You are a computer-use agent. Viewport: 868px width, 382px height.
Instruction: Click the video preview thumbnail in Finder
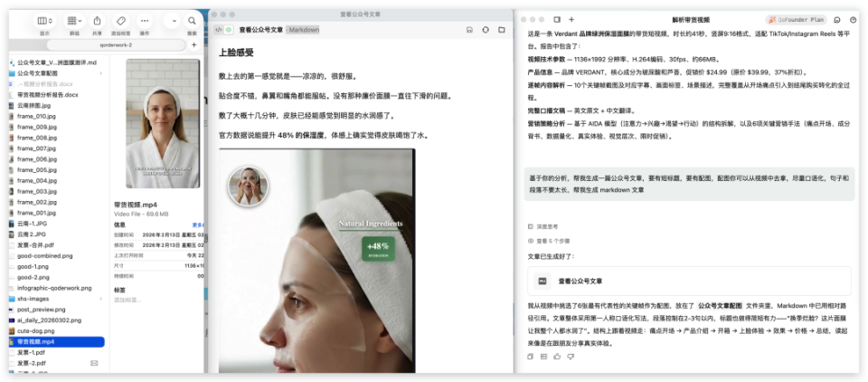click(163, 124)
